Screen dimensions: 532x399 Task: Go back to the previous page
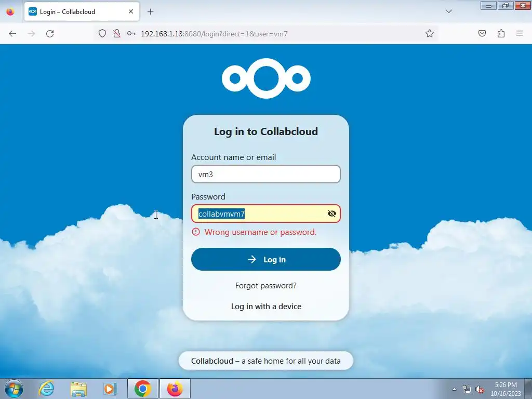12,34
